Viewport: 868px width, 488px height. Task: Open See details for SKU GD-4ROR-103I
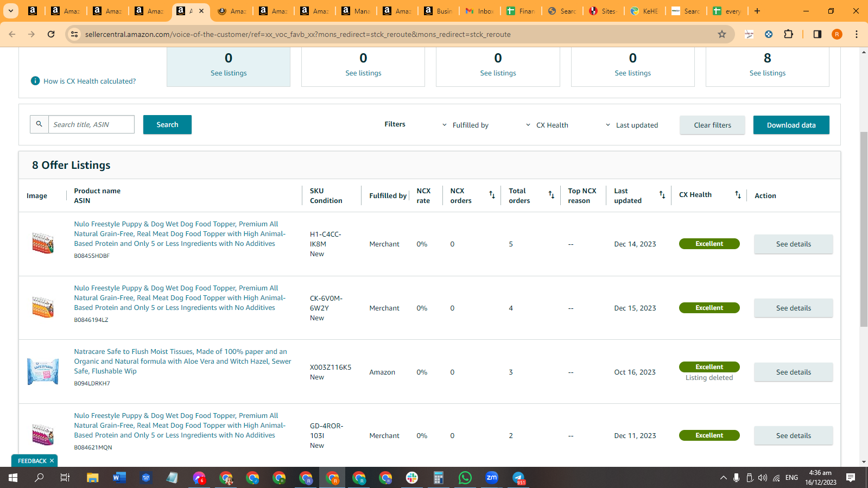point(793,436)
